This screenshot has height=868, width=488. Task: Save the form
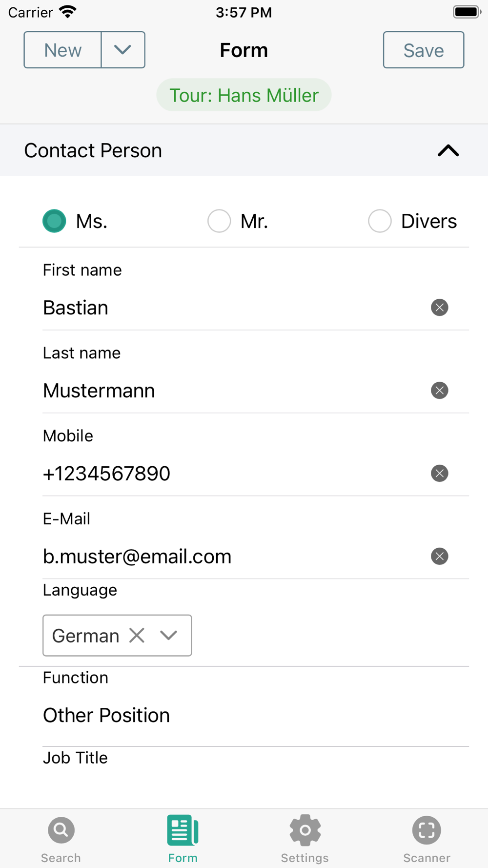424,50
